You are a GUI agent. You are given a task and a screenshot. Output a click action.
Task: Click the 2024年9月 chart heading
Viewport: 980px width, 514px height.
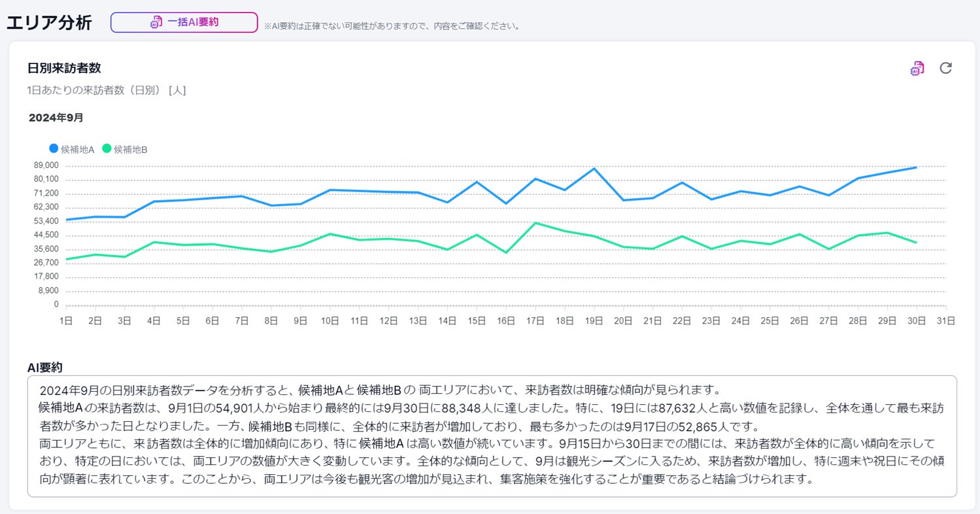[x=56, y=118]
